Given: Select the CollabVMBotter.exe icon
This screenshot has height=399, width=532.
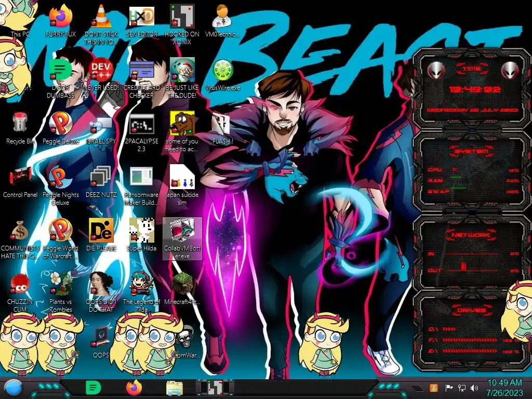Looking at the screenshot, I should [x=182, y=239].
